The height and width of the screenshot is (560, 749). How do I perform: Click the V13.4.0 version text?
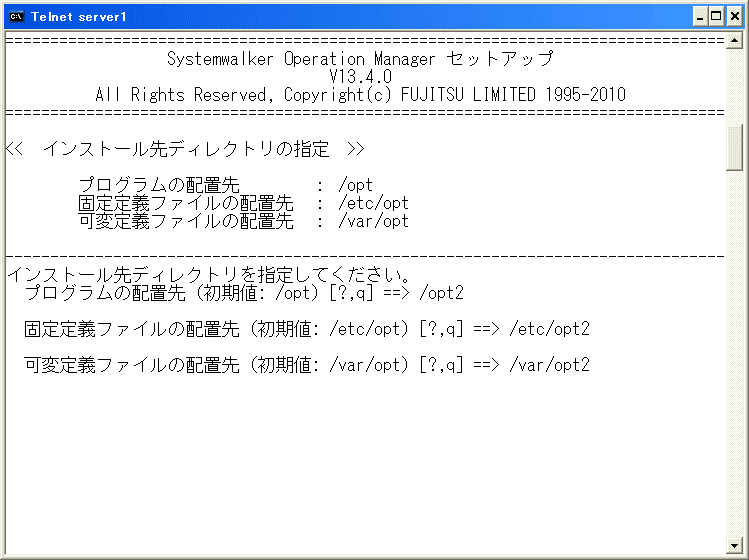pos(361,76)
